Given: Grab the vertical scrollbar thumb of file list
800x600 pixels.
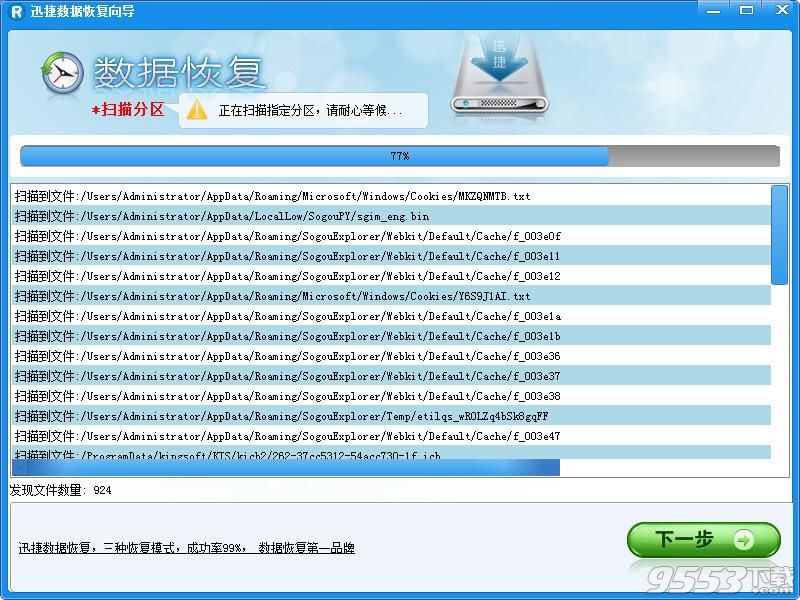Looking at the screenshot, I should pyautogui.click(x=779, y=235).
